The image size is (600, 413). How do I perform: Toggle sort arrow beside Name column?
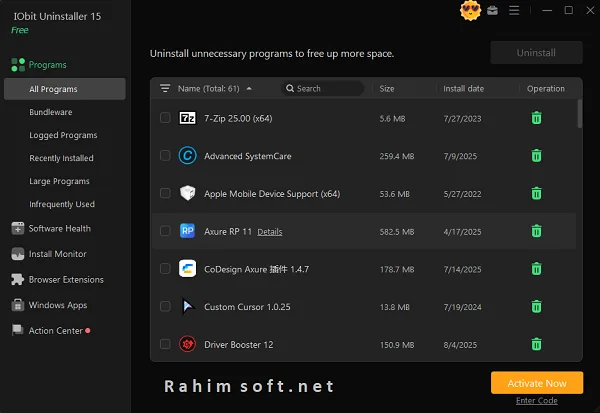(249, 88)
